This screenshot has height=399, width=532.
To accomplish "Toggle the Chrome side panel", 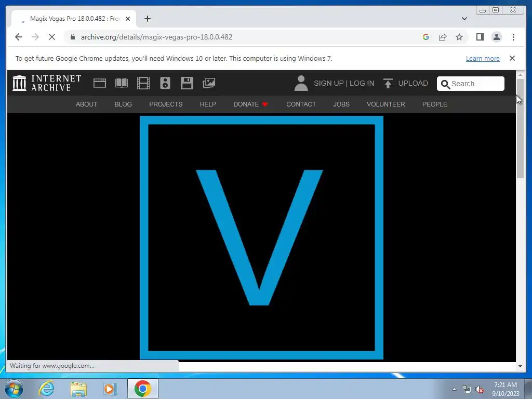I will pyautogui.click(x=480, y=37).
